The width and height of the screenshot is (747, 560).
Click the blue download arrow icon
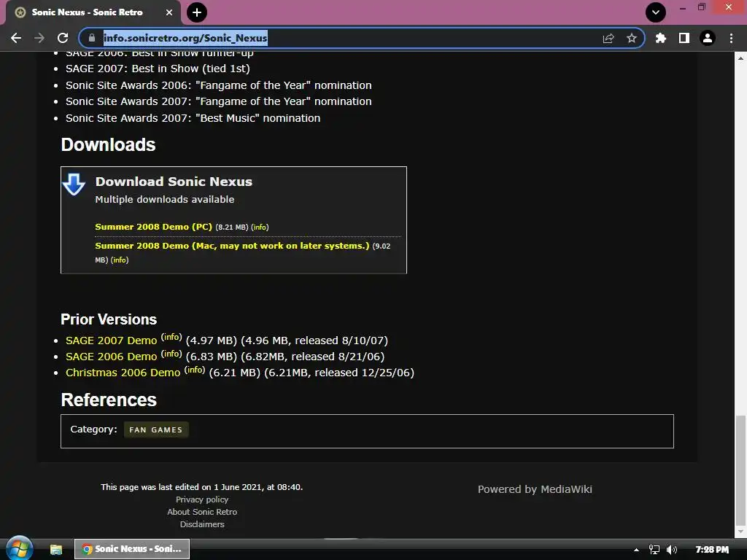(74, 184)
